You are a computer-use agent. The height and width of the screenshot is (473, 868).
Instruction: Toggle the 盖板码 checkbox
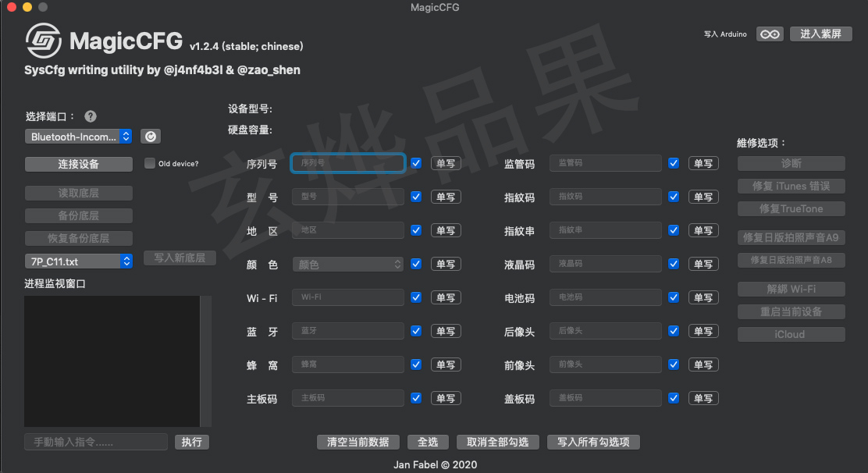(x=673, y=398)
